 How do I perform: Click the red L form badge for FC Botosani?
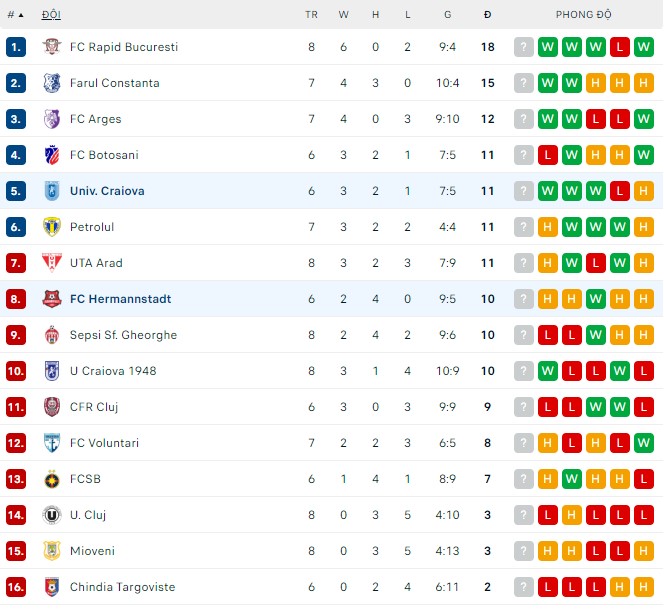(547, 155)
